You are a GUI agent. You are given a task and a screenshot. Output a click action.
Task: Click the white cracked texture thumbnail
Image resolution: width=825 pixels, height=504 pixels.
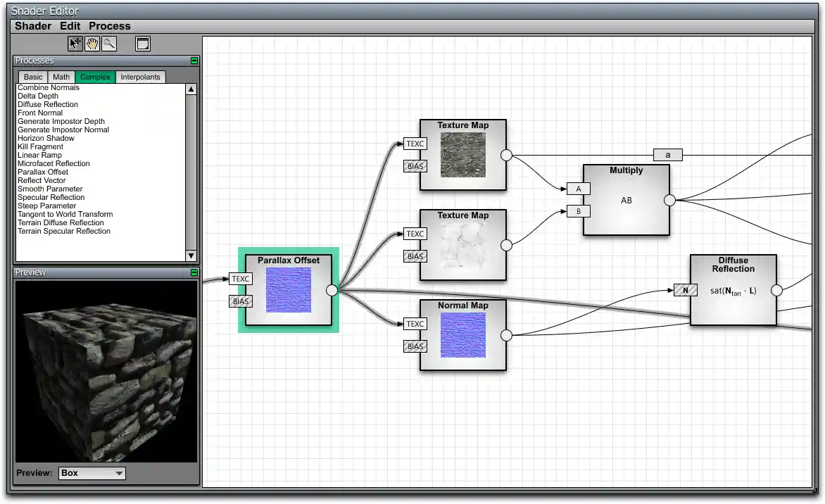pyautogui.click(x=463, y=245)
